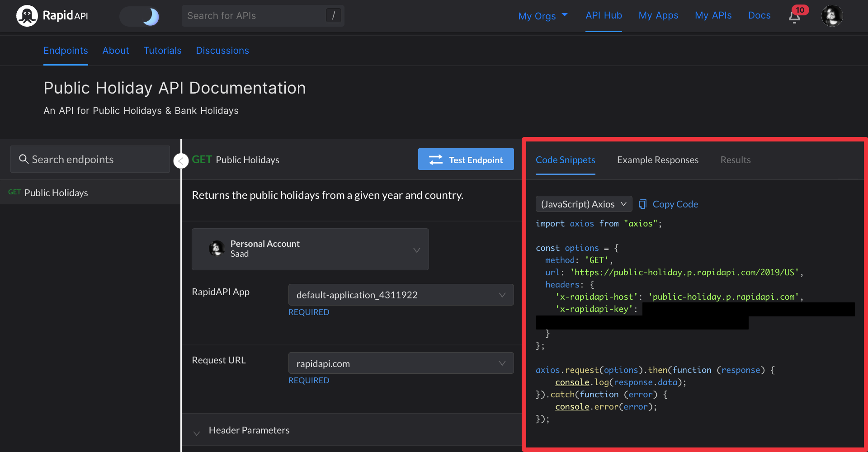Switch to Example Responses tab

(657, 160)
